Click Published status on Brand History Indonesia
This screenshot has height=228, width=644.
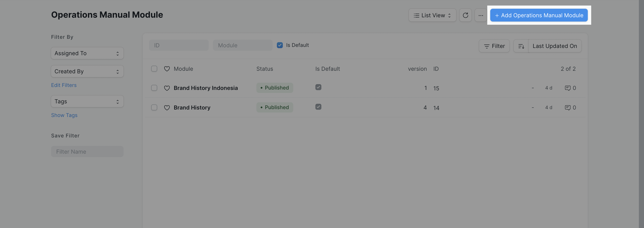[275, 88]
